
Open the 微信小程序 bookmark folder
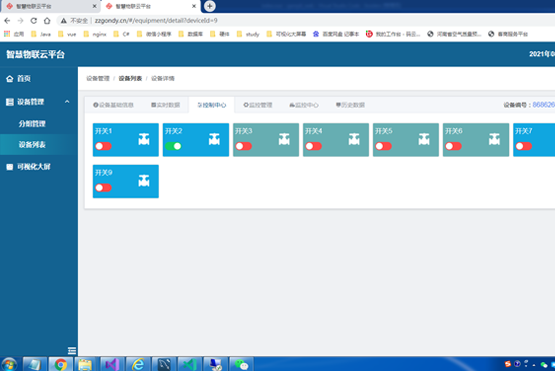154,34
